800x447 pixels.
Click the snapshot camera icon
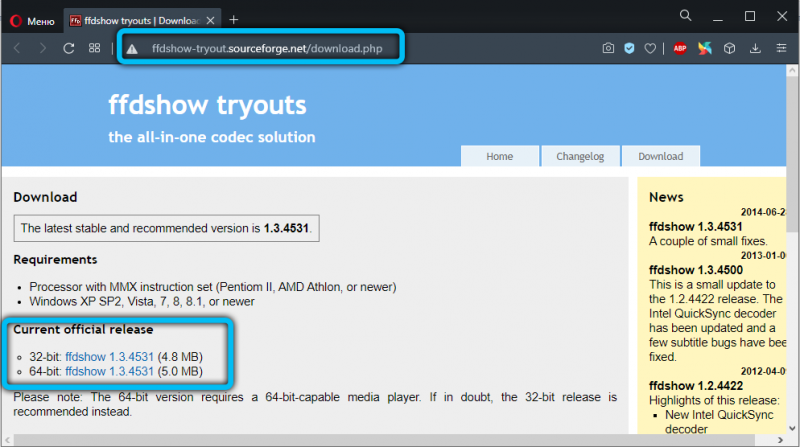point(608,48)
